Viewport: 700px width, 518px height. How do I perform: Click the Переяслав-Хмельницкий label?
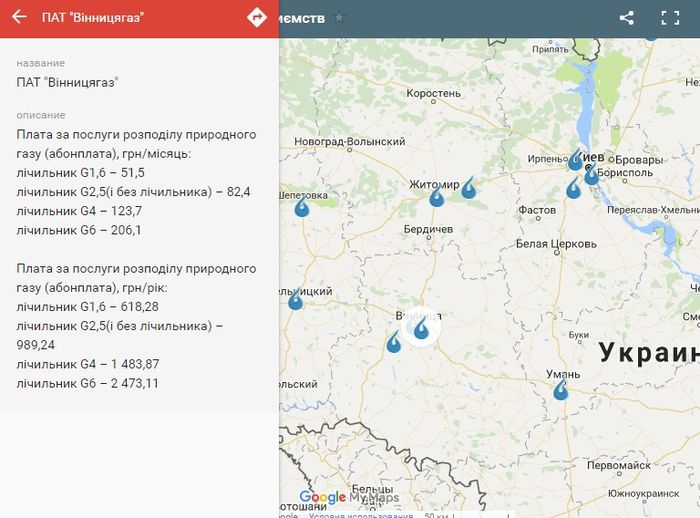(653, 210)
